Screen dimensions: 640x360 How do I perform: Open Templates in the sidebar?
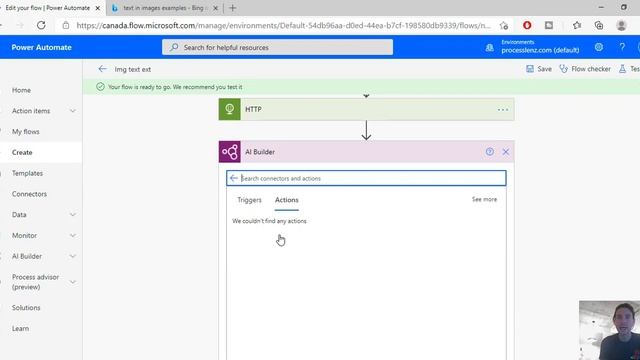pyautogui.click(x=27, y=173)
